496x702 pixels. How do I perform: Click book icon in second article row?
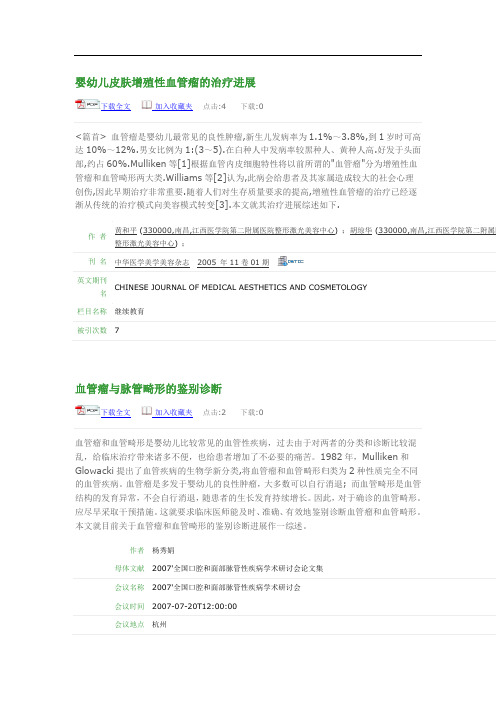[147, 411]
